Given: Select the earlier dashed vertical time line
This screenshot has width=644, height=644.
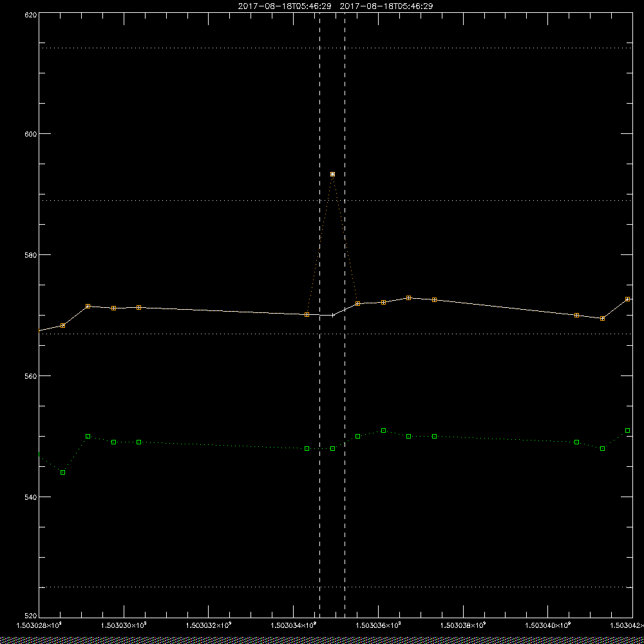Looking at the screenshot, I should [x=319, y=315].
